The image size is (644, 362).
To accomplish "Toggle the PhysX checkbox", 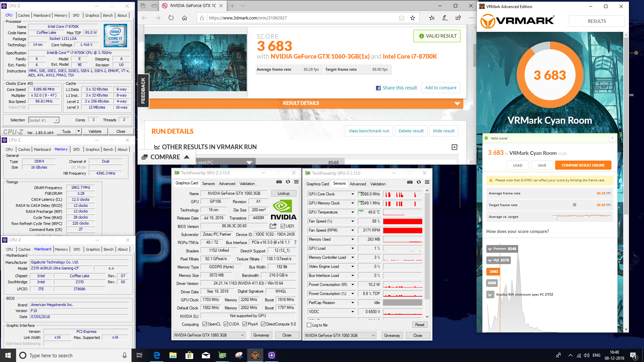I will 245,324.
